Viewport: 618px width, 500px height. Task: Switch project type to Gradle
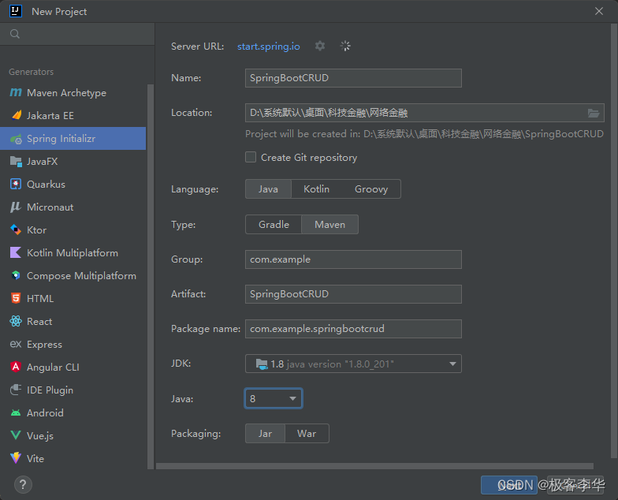click(x=273, y=225)
